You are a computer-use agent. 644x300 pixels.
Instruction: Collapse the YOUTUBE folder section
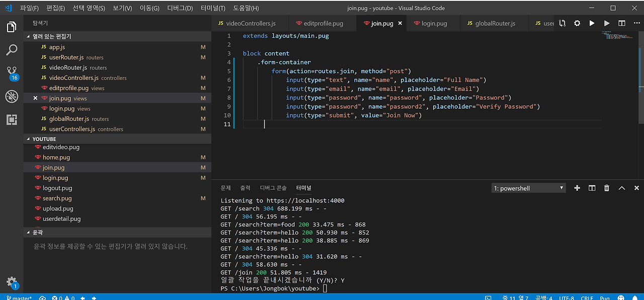[x=44, y=139]
